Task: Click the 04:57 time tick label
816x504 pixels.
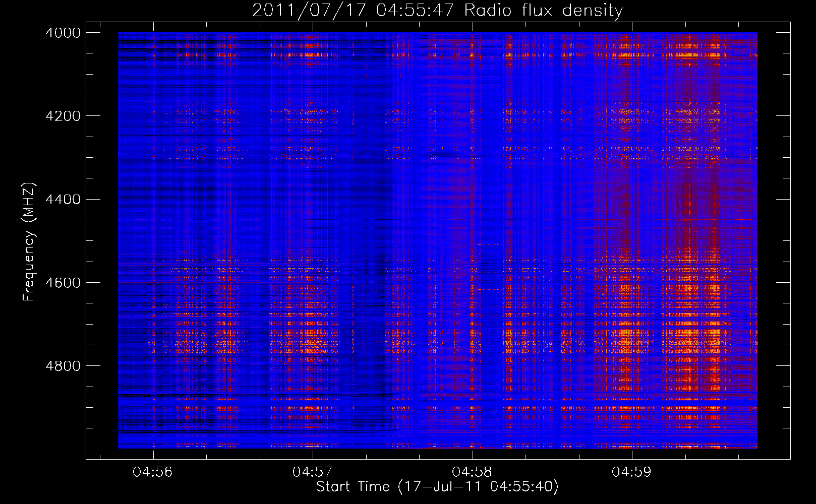Action: point(313,472)
